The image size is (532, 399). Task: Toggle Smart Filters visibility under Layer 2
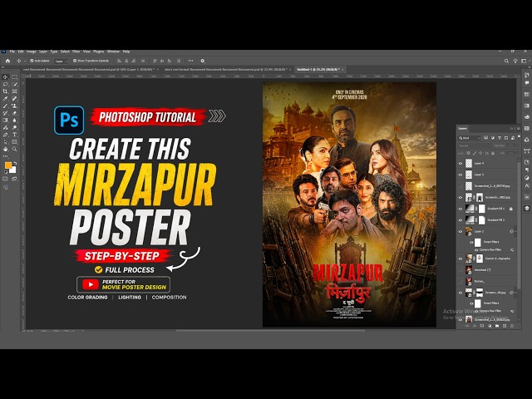(x=471, y=242)
